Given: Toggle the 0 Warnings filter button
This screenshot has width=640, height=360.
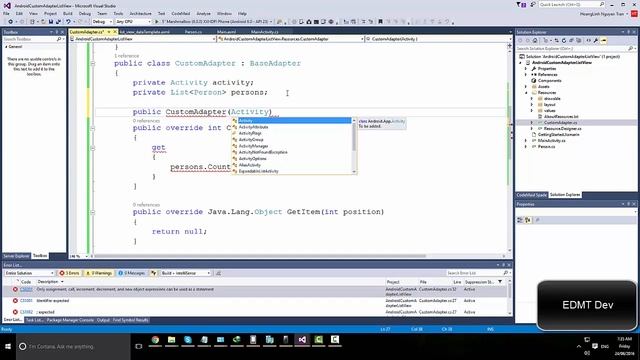Looking at the screenshot, I should point(99,273).
